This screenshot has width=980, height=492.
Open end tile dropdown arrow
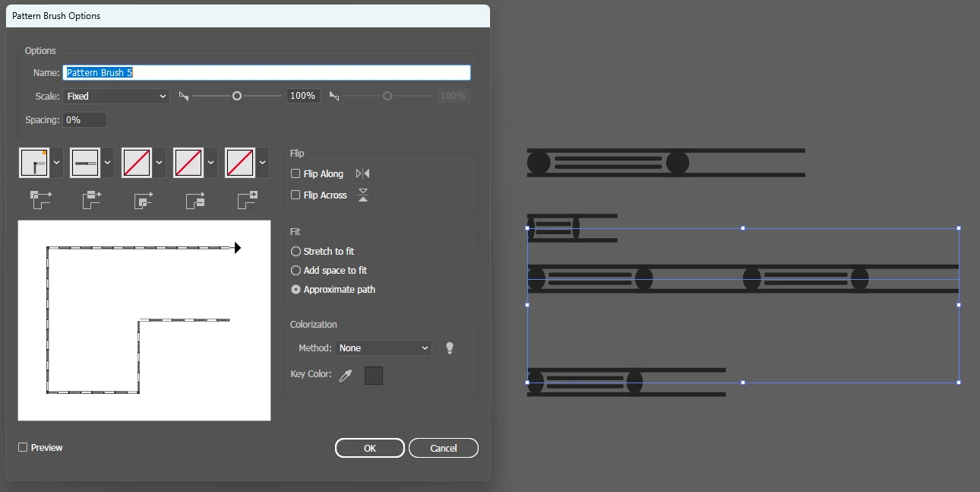(263, 163)
